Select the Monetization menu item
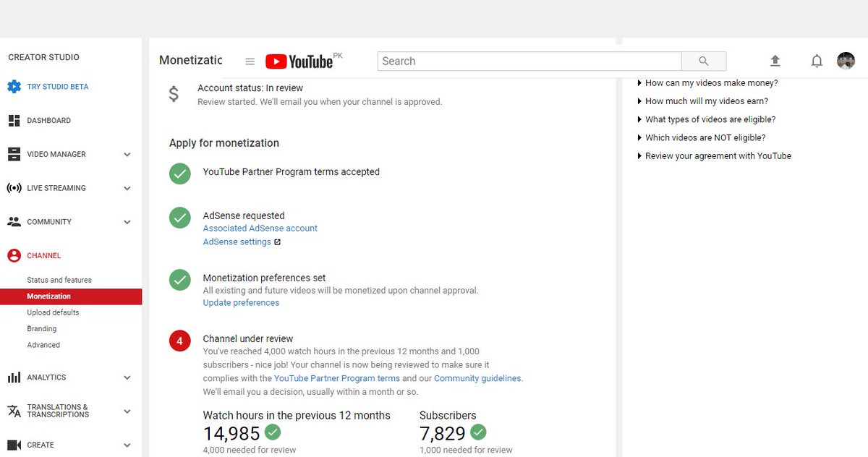 click(x=71, y=296)
